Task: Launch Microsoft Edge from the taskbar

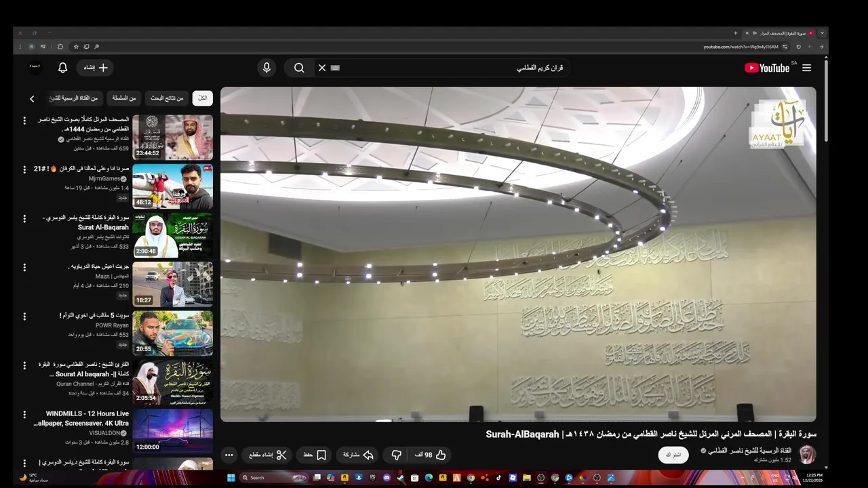Action: point(429,477)
